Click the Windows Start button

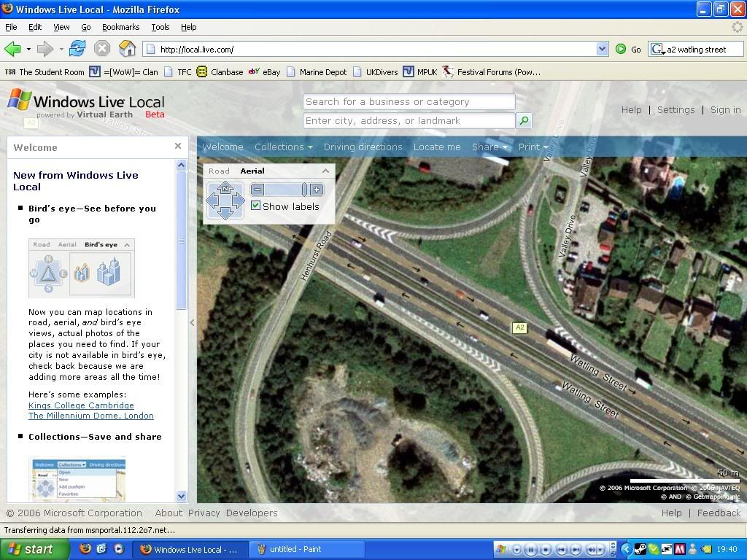(x=34, y=549)
